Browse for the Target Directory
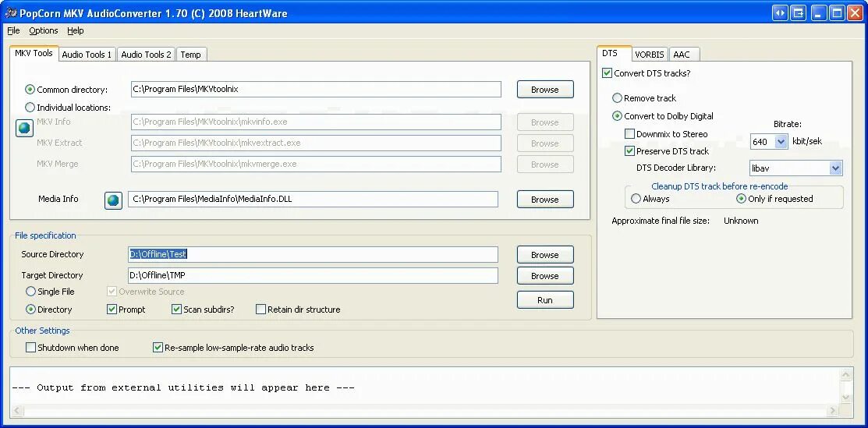The image size is (868, 428). click(x=545, y=276)
